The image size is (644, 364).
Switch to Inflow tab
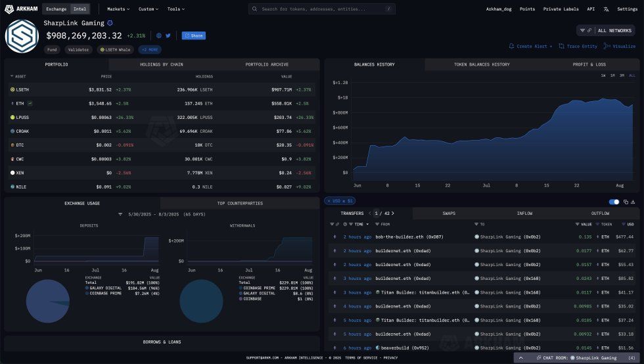coord(524,214)
